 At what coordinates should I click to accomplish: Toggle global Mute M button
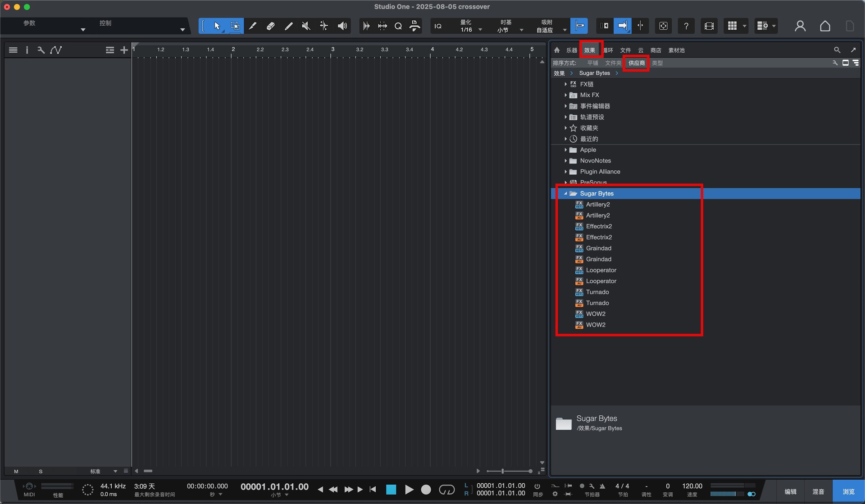click(x=16, y=472)
